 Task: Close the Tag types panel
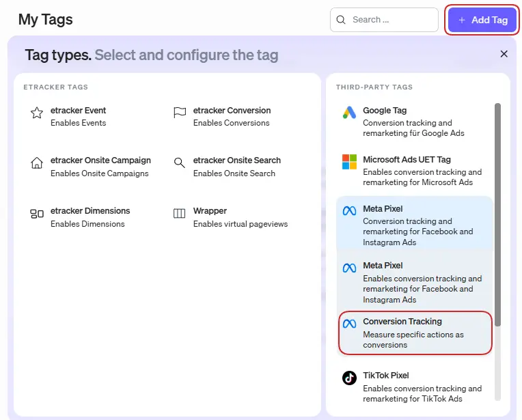(x=504, y=54)
